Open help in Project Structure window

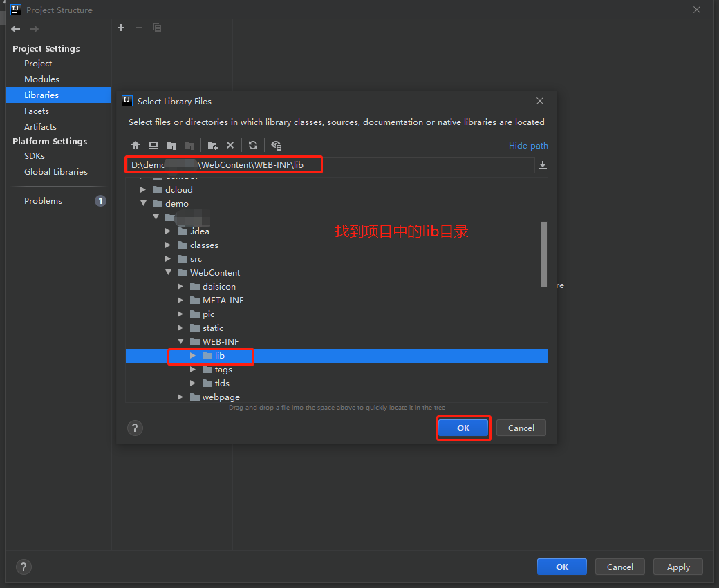click(24, 567)
